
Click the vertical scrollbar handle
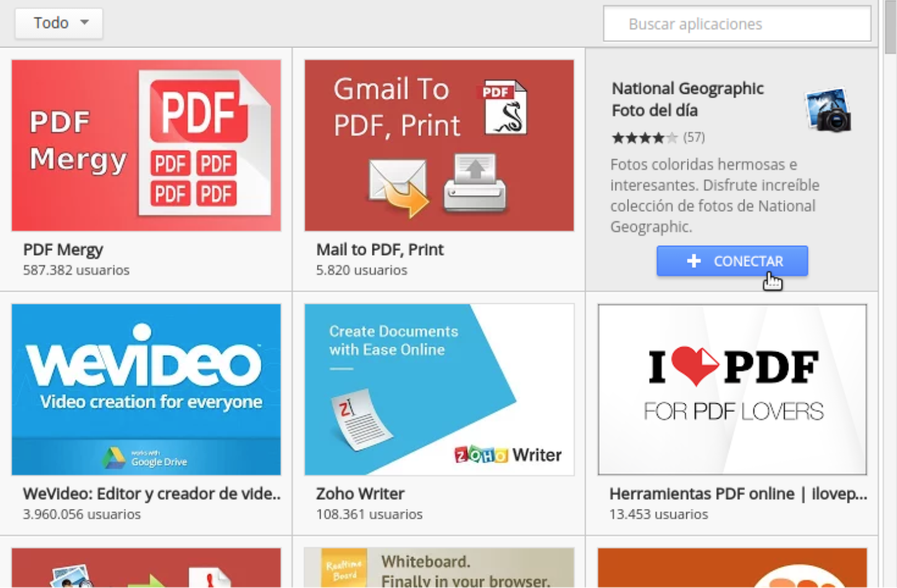click(890, 27)
